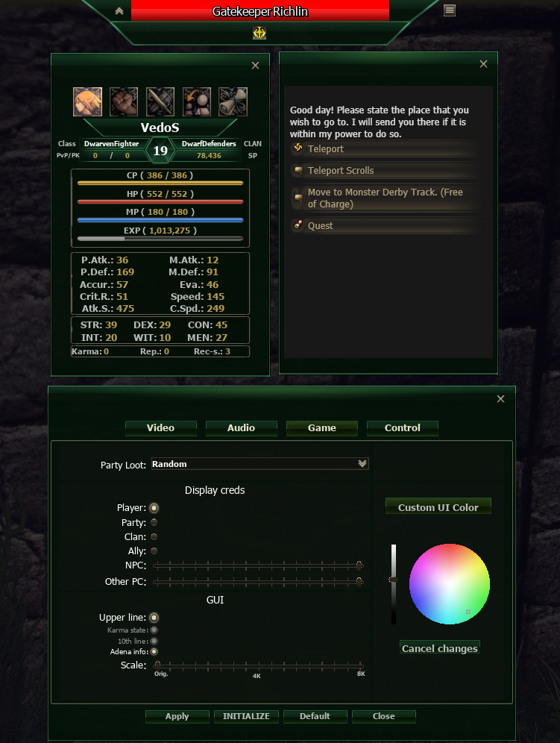
Task: Expand the Party Loot dropdown
Action: [x=259, y=464]
